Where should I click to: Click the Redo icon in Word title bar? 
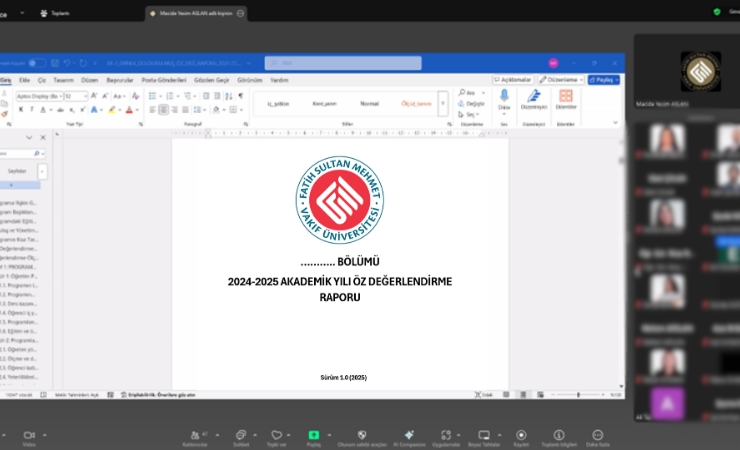tap(83, 63)
